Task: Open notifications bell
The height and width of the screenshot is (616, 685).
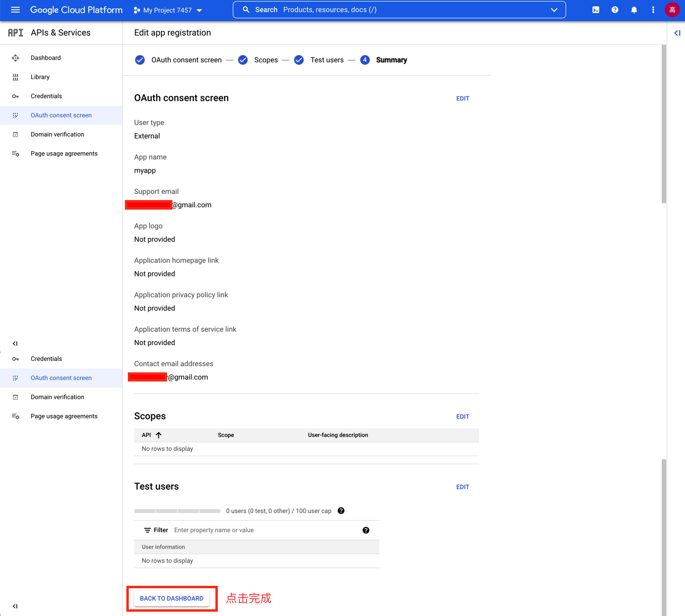Action: point(634,10)
